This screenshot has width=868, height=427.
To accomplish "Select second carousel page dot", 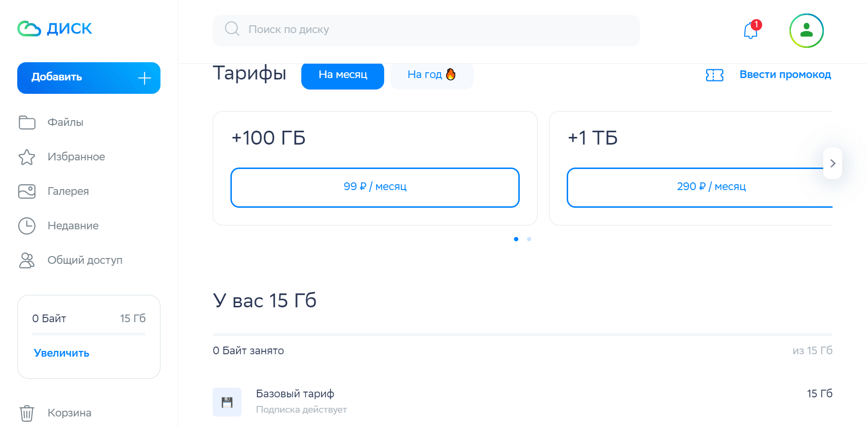I will (x=529, y=239).
